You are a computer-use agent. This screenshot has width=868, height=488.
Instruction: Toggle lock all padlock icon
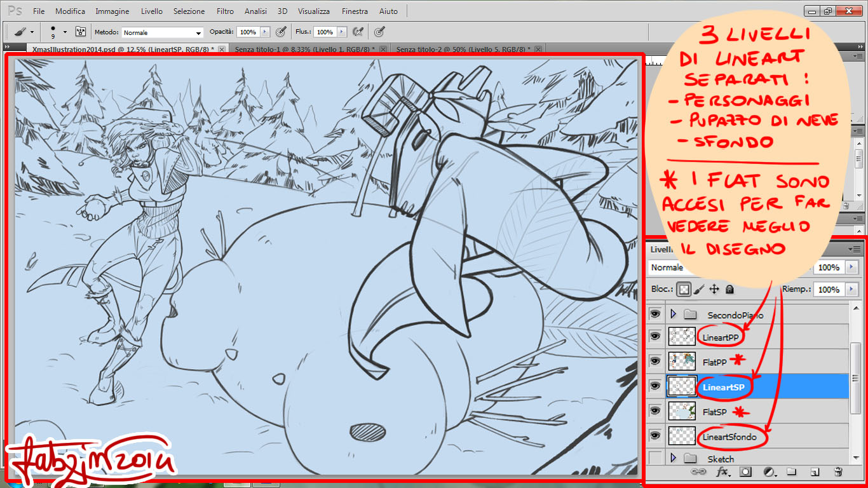click(729, 289)
